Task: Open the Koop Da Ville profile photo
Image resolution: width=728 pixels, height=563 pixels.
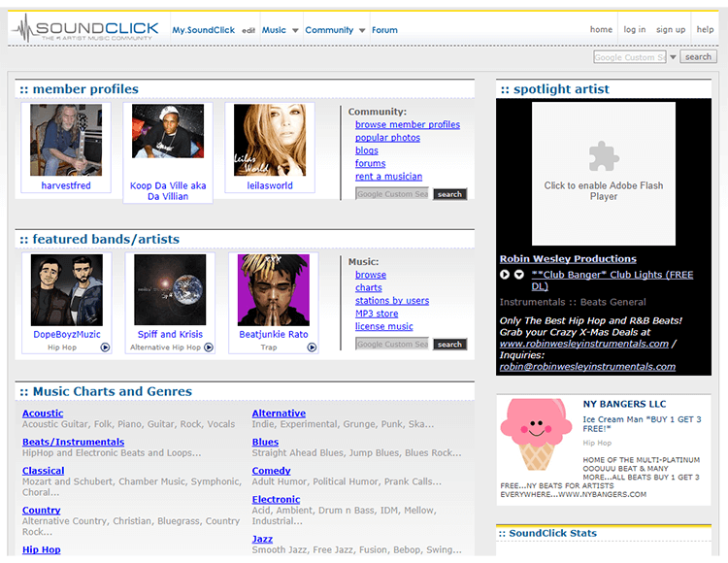Action: (x=168, y=131)
